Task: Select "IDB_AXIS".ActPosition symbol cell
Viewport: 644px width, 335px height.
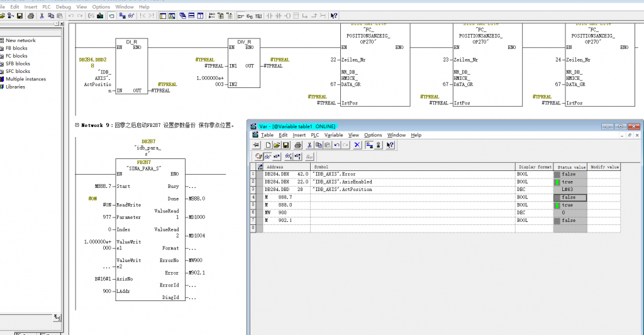Action: tap(413, 190)
